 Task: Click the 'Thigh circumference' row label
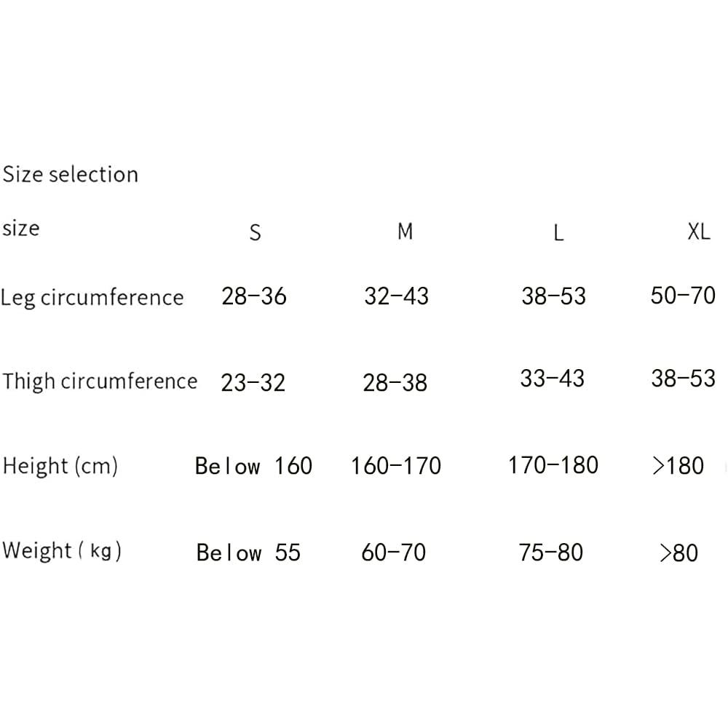pos(100,381)
